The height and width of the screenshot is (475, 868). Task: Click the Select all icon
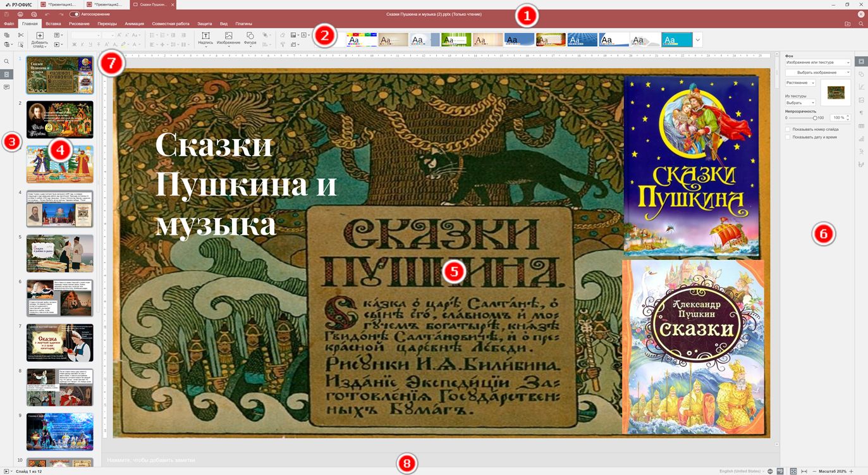21,45
